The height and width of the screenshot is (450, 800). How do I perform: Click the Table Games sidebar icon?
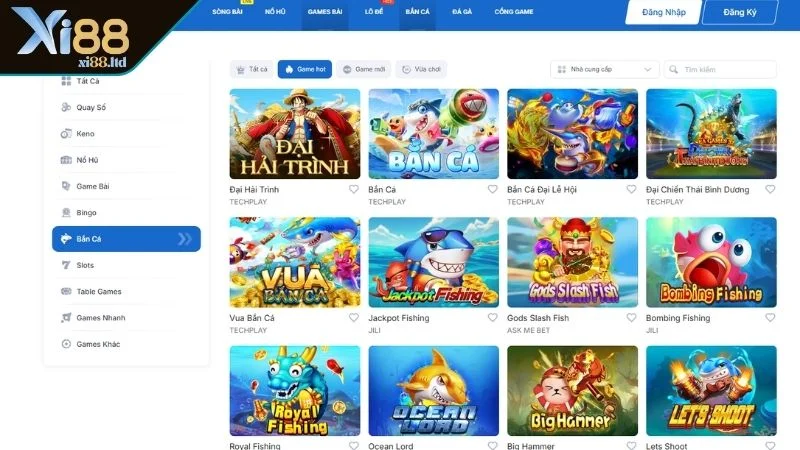tap(66, 291)
